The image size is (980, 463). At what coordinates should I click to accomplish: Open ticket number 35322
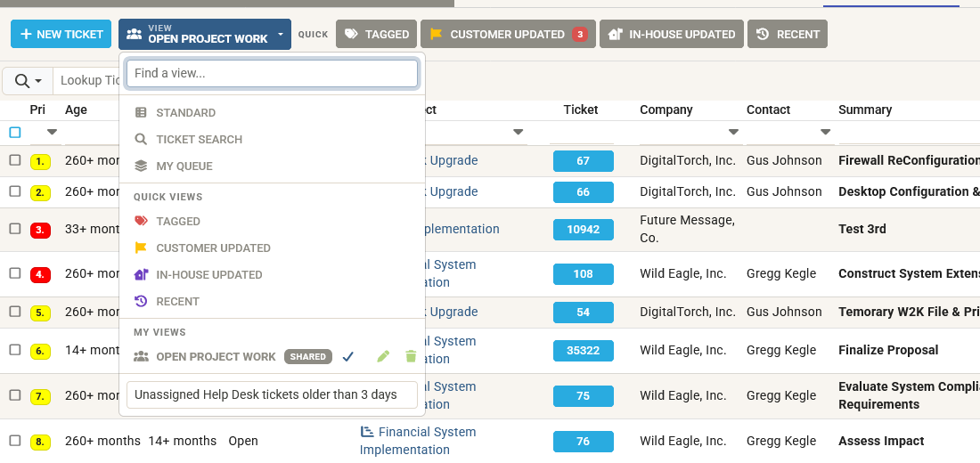click(584, 351)
